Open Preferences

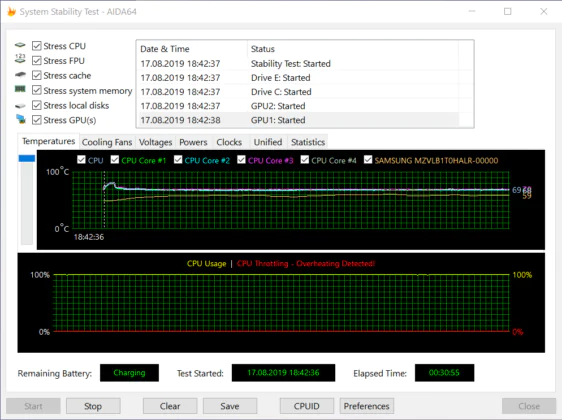367,406
